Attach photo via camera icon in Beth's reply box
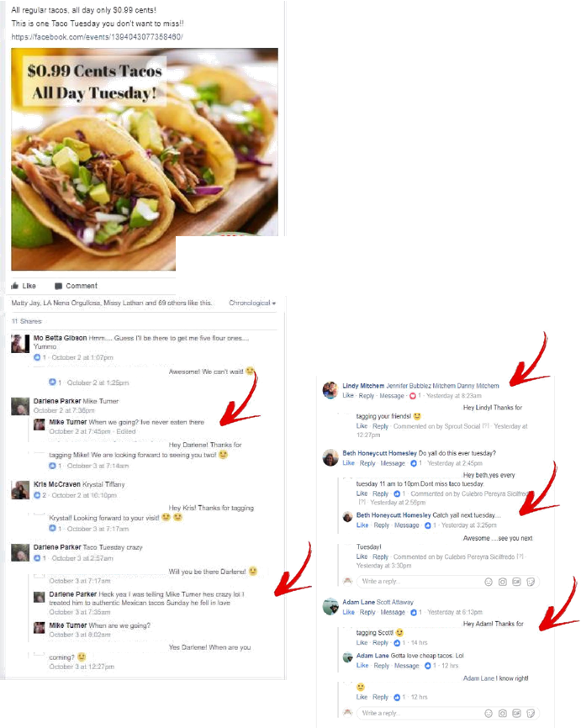Image resolution: width=581 pixels, height=728 pixels. [x=503, y=582]
